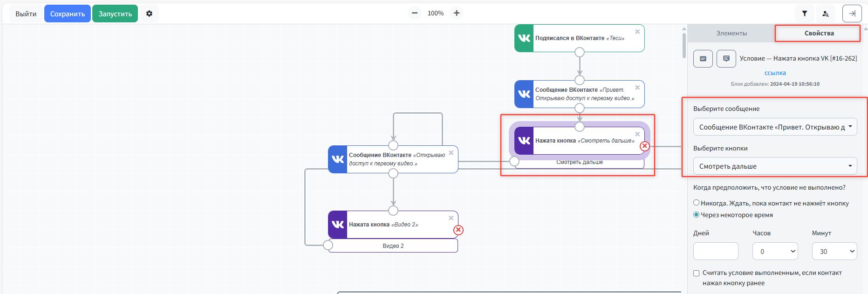
Task: Open the «Минут» dropdown showing 30
Action: [x=834, y=251]
